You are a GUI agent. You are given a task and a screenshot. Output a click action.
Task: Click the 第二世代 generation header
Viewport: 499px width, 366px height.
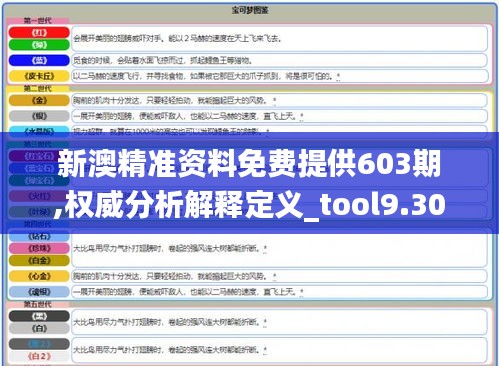38,88
